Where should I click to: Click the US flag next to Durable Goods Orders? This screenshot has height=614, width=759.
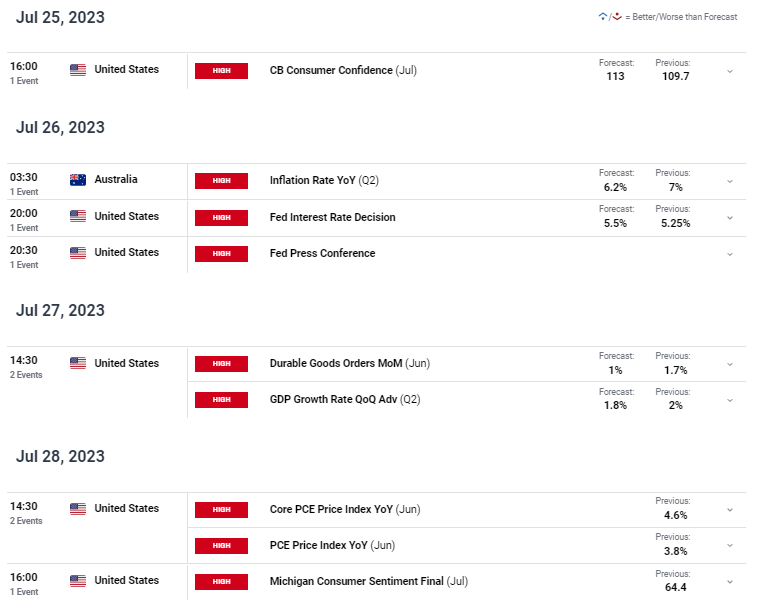[78, 363]
